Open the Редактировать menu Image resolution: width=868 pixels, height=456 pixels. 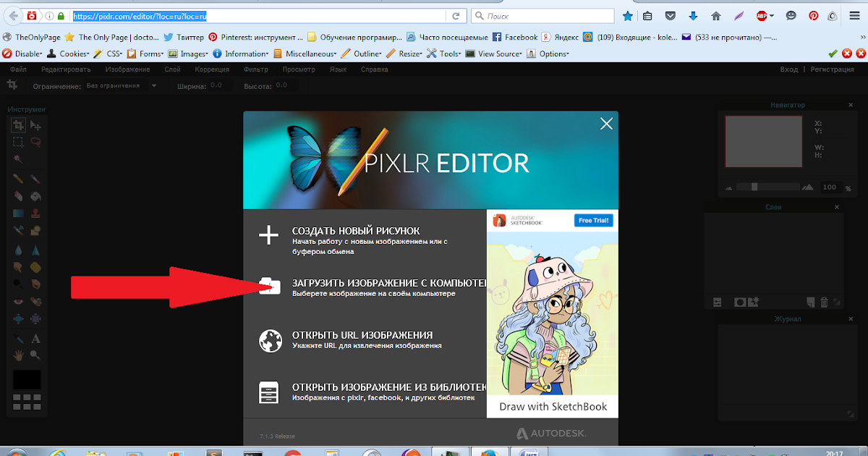[x=66, y=69]
